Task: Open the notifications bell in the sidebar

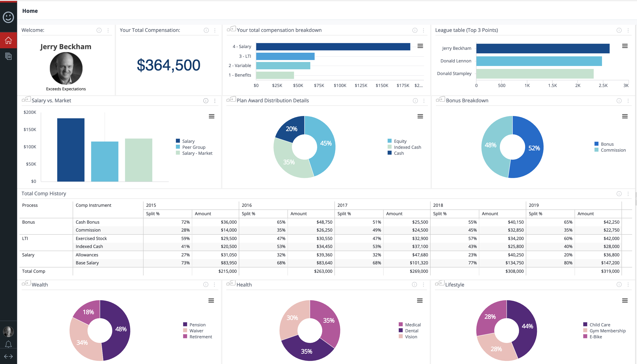Action: tap(8, 344)
